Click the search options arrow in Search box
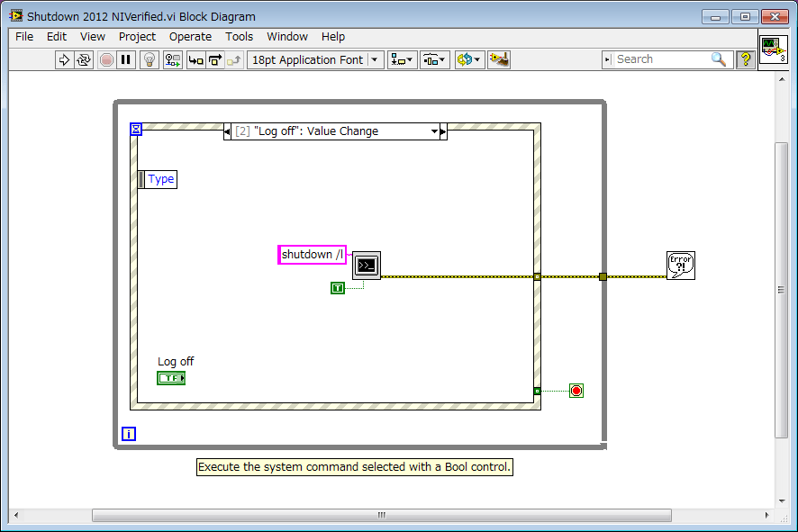Viewport: 798px width, 532px height. tap(607, 59)
